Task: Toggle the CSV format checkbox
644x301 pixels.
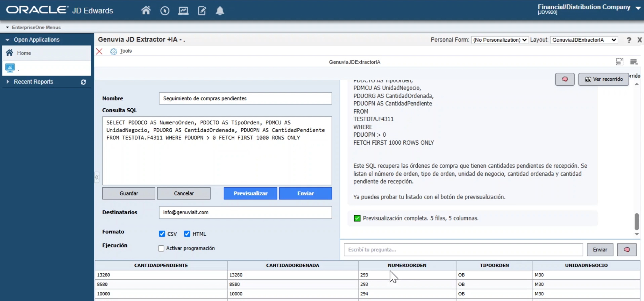Action: 162,234
